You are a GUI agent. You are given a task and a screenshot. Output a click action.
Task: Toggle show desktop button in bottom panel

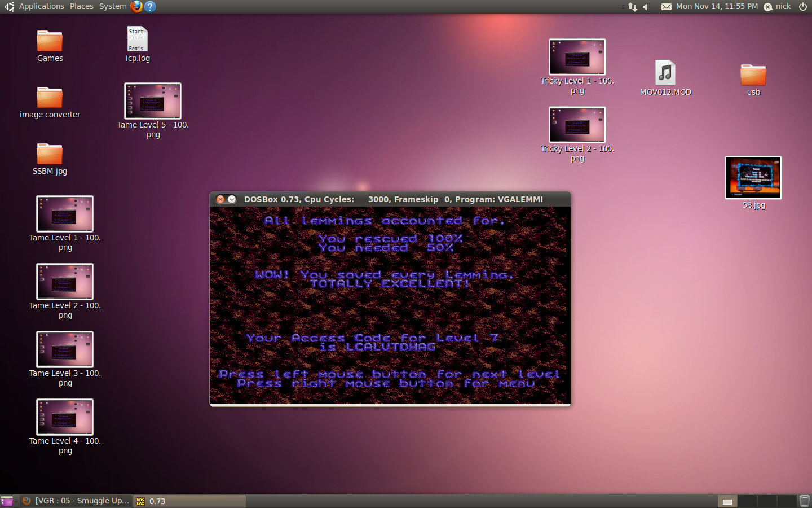pyautogui.click(x=7, y=501)
